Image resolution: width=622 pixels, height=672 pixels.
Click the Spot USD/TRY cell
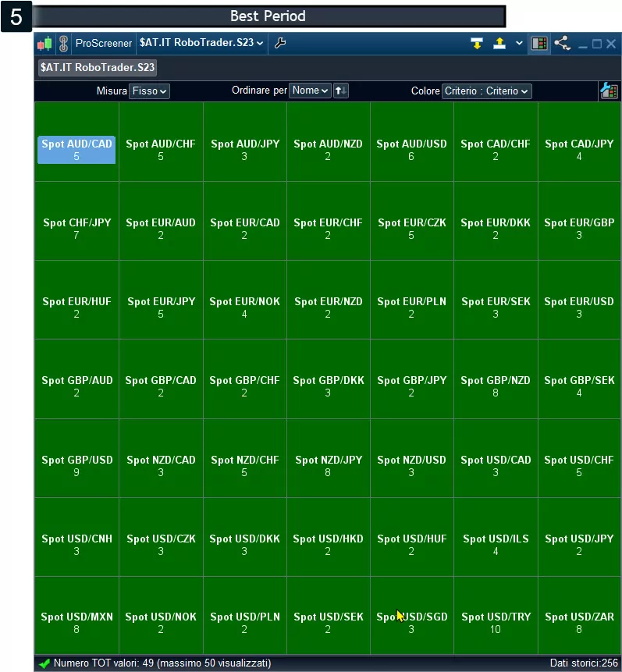(496, 616)
